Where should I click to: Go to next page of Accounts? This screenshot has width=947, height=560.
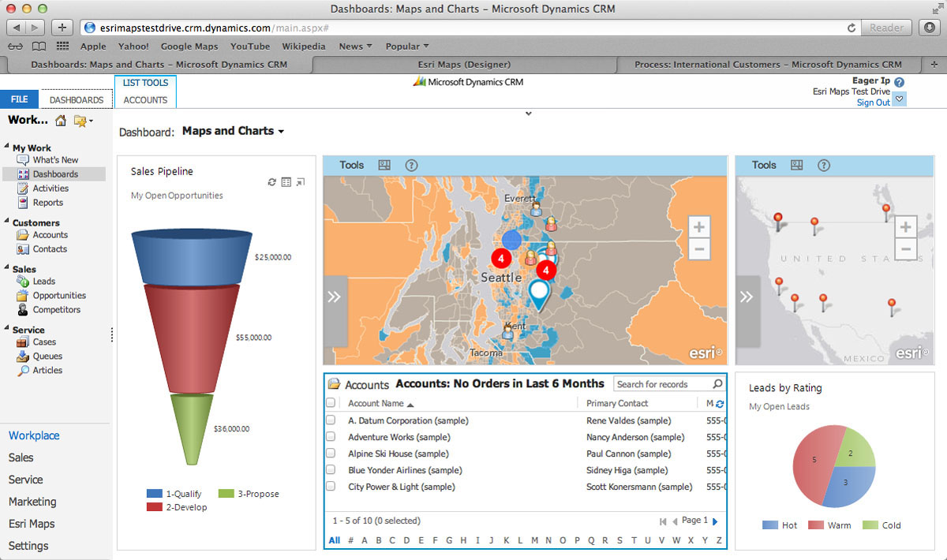click(x=715, y=521)
